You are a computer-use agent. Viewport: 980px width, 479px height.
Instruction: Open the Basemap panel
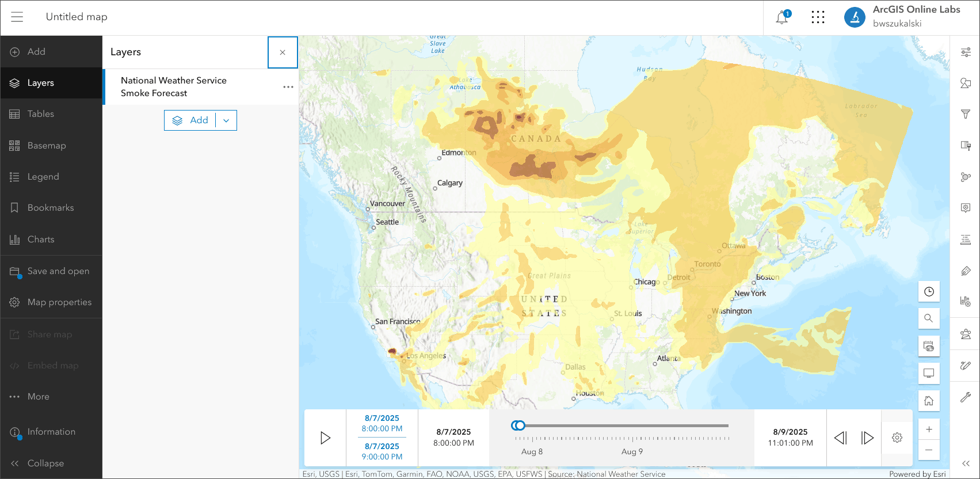pyautogui.click(x=51, y=146)
